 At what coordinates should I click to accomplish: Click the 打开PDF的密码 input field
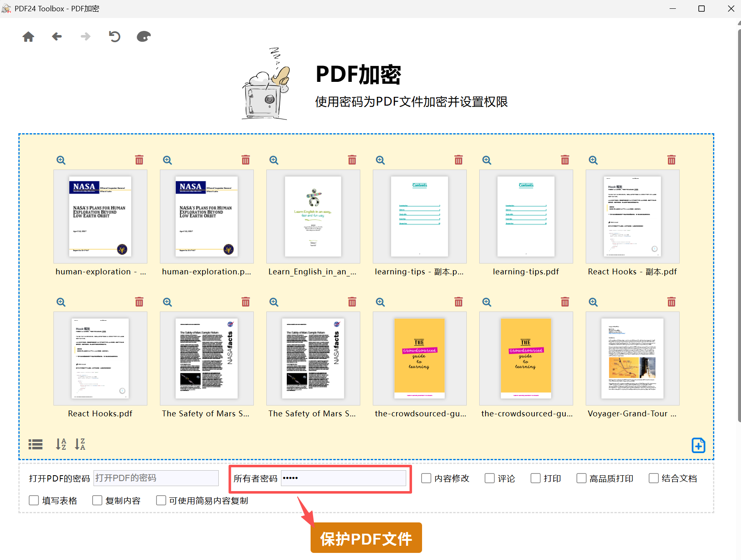(156, 478)
